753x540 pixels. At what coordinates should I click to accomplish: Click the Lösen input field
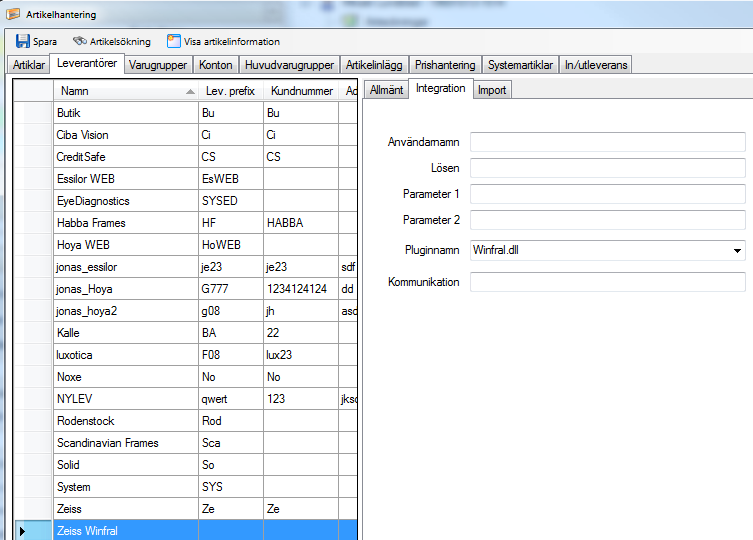pyautogui.click(x=607, y=168)
